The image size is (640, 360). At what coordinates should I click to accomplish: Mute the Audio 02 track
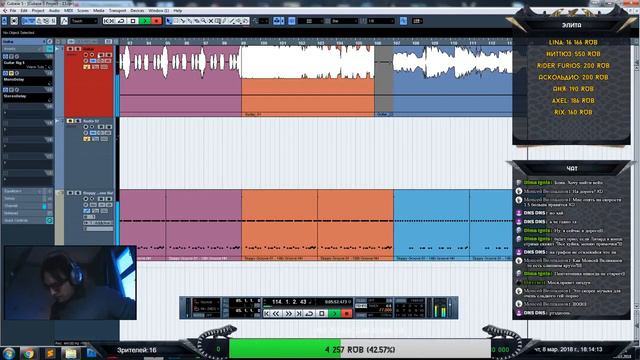(70, 121)
